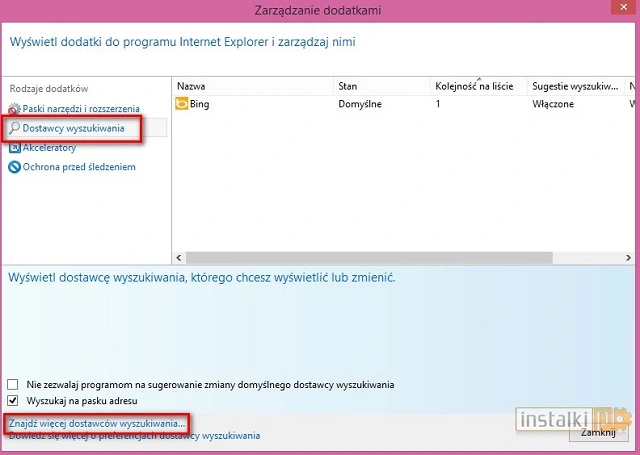Screen dimensions: 640x455
Task: Sort by Stan column header
Action: pyautogui.click(x=381, y=86)
